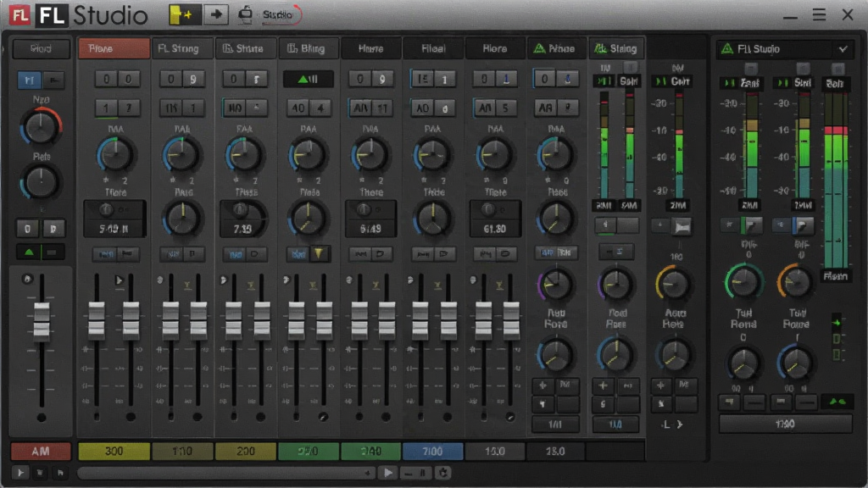
Task: Click the green triangle icon on Nhoe tab
Action: (x=538, y=48)
